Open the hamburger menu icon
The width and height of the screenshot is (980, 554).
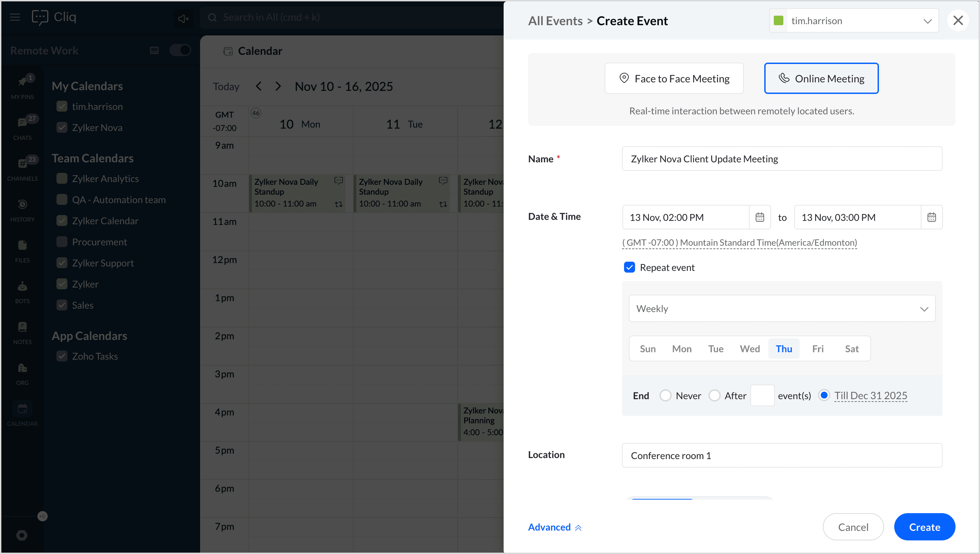pyautogui.click(x=15, y=17)
